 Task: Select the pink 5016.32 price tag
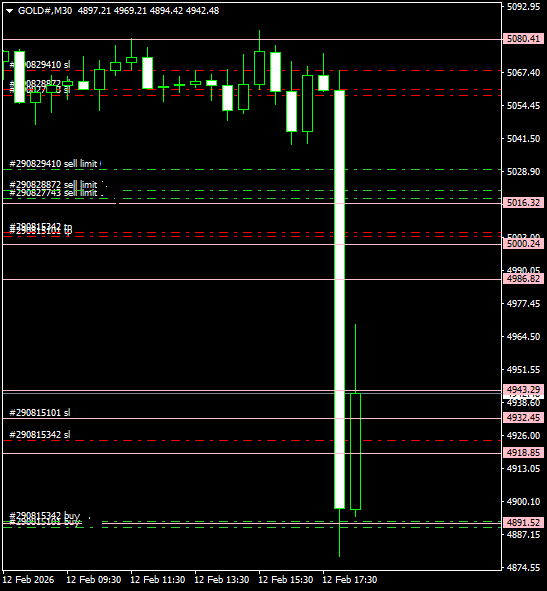523,203
